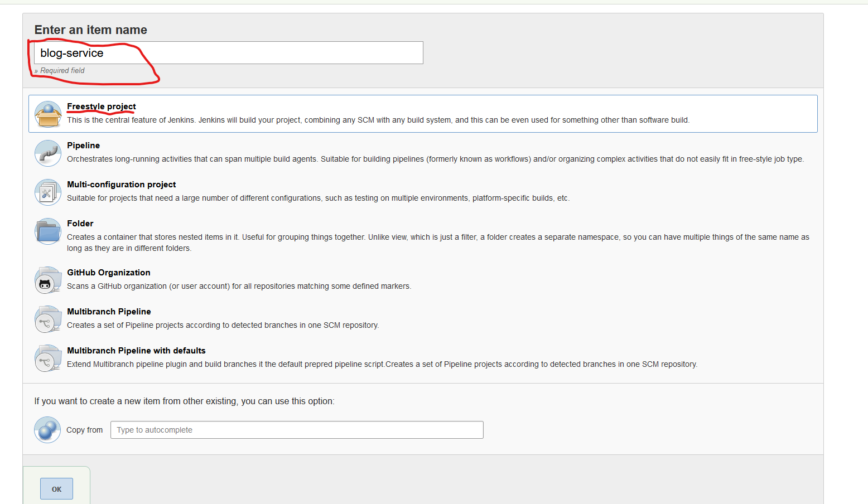This screenshot has width=868, height=504.
Task: Click the 'Copy from' label
Action: coord(85,430)
